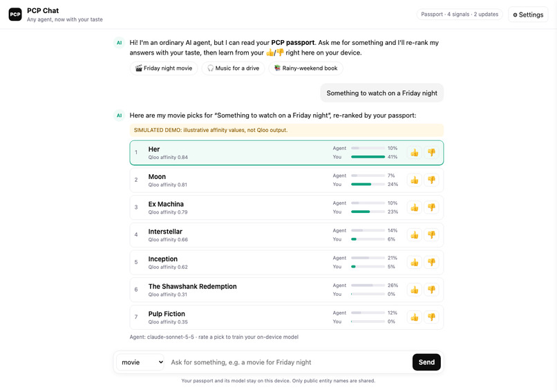The image size is (557, 392).
Task: Open the movie category dropdown
Action: [x=140, y=362]
